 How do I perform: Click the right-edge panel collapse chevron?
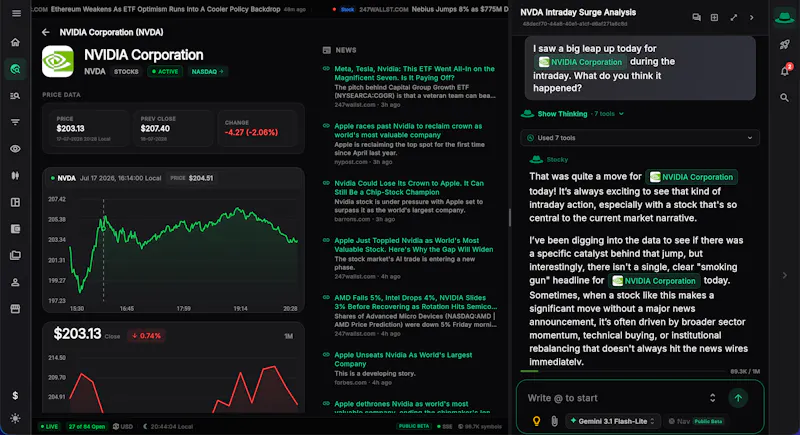pos(784,275)
